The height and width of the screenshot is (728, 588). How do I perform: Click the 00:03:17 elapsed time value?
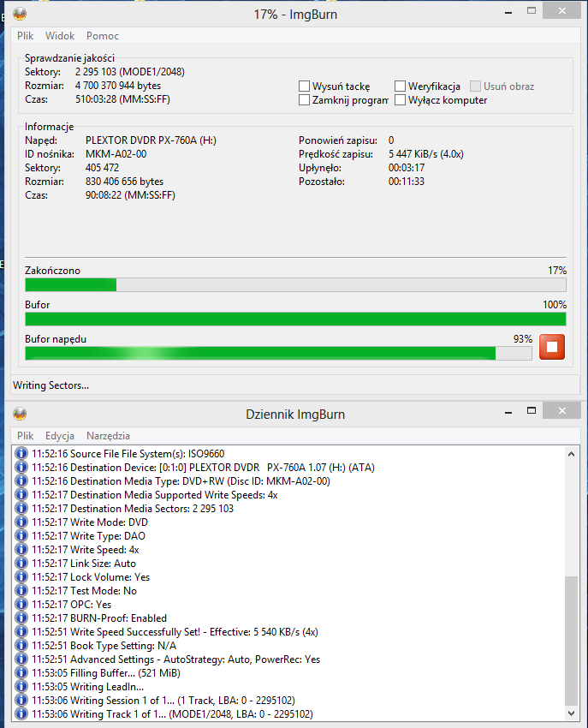pos(407,168)
